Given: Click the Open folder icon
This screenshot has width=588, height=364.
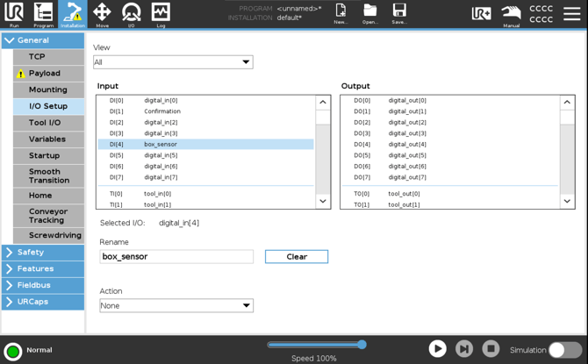Looking at the screenshot, I should 370,13.
